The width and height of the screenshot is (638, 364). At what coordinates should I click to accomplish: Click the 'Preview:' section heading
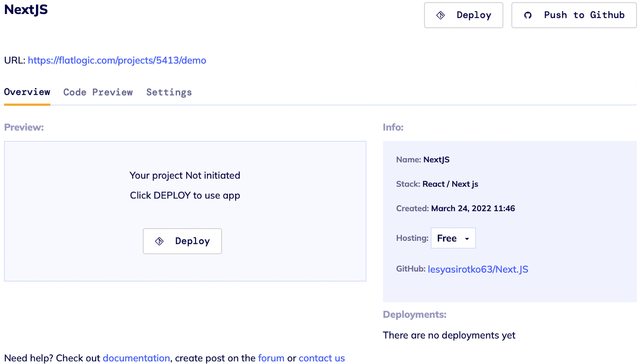[24, 127]
